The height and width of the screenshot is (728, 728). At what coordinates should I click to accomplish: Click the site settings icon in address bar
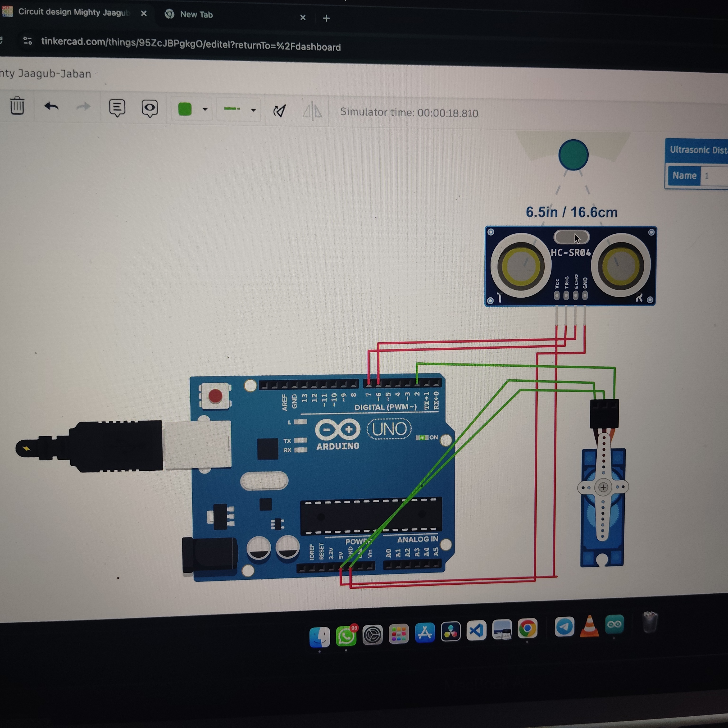point(27,41)
